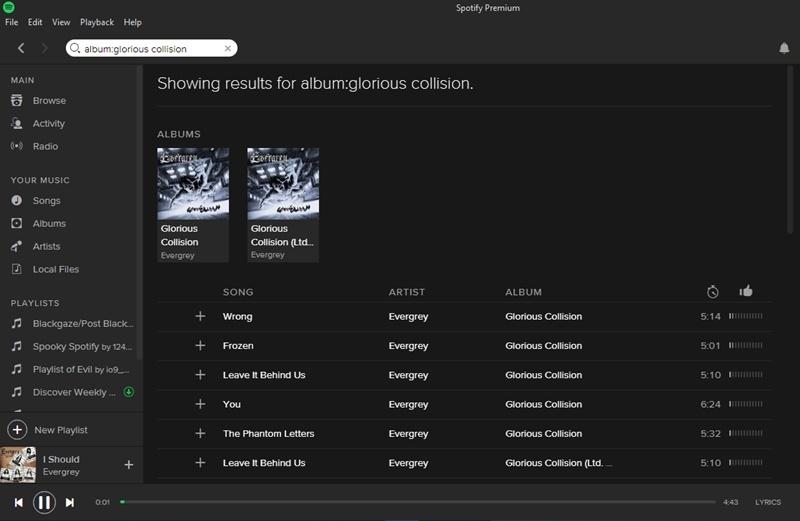Go forward with the right arrow
The image size is (800, 521).
click(x=45, y=48)
